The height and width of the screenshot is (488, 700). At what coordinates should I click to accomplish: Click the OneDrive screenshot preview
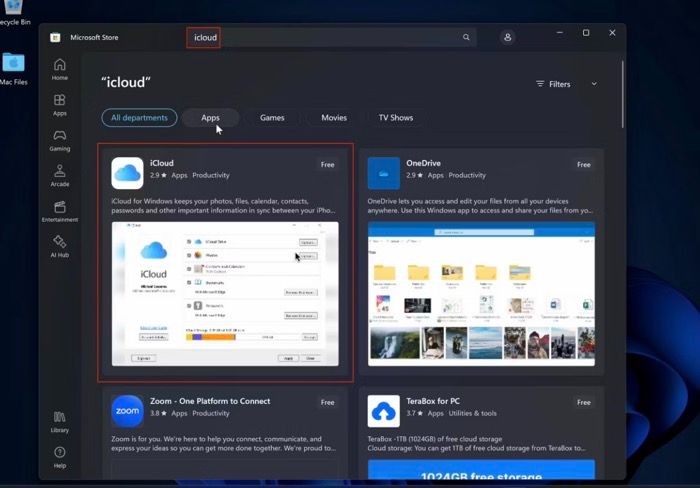click(481, 294)
